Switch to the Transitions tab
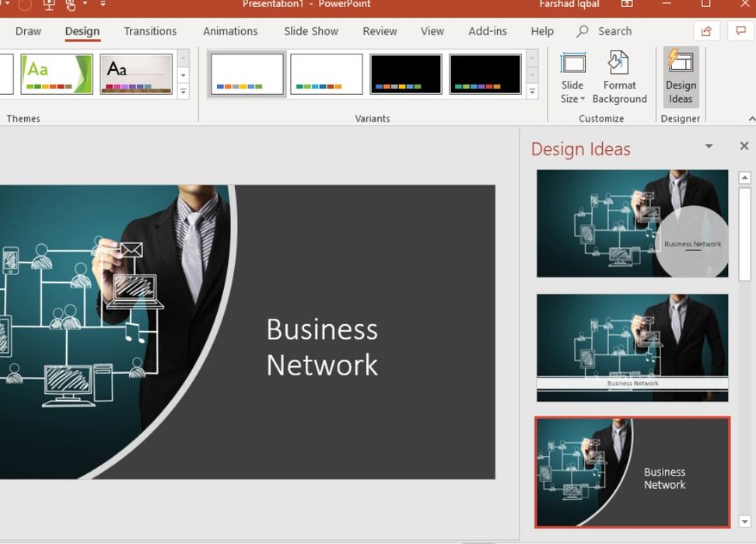756x544 pixels. 150,31
